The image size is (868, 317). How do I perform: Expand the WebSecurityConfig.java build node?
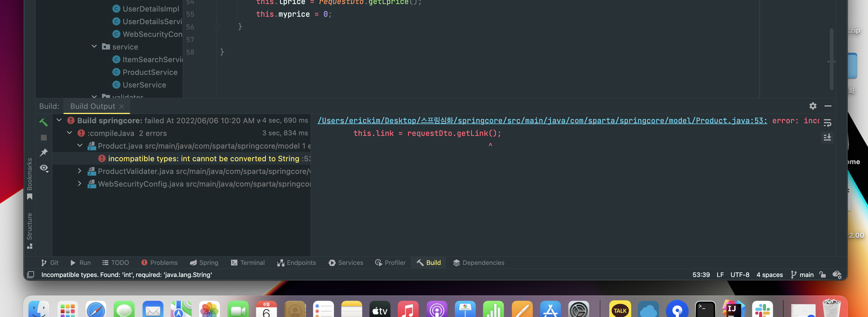pyautogui.click(x=80, y=184)
